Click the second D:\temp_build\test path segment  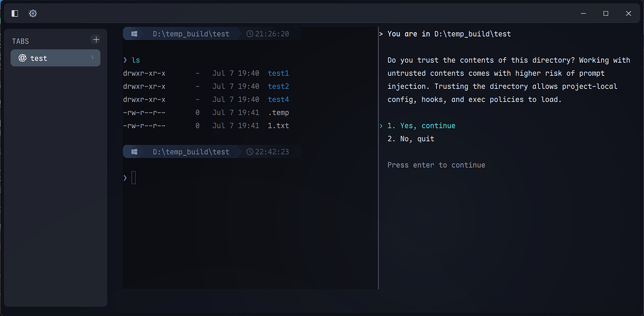(x=191, y=152)
